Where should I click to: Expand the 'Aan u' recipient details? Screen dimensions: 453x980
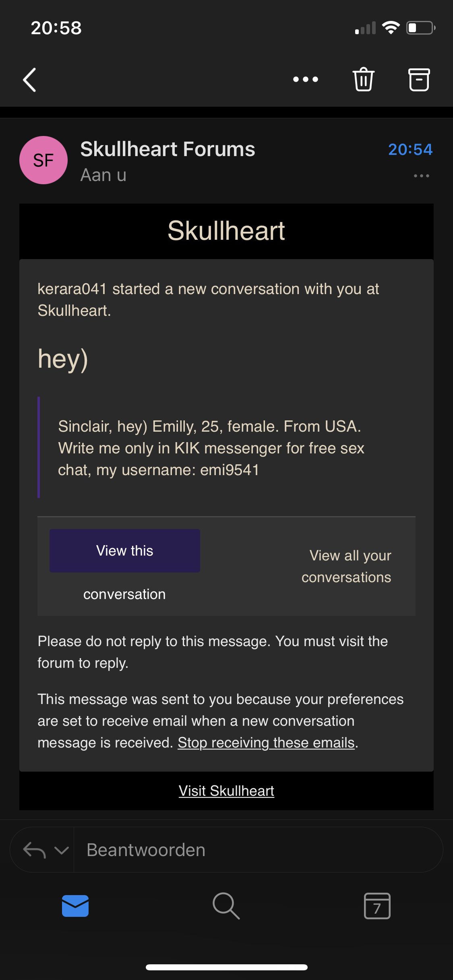103,175
